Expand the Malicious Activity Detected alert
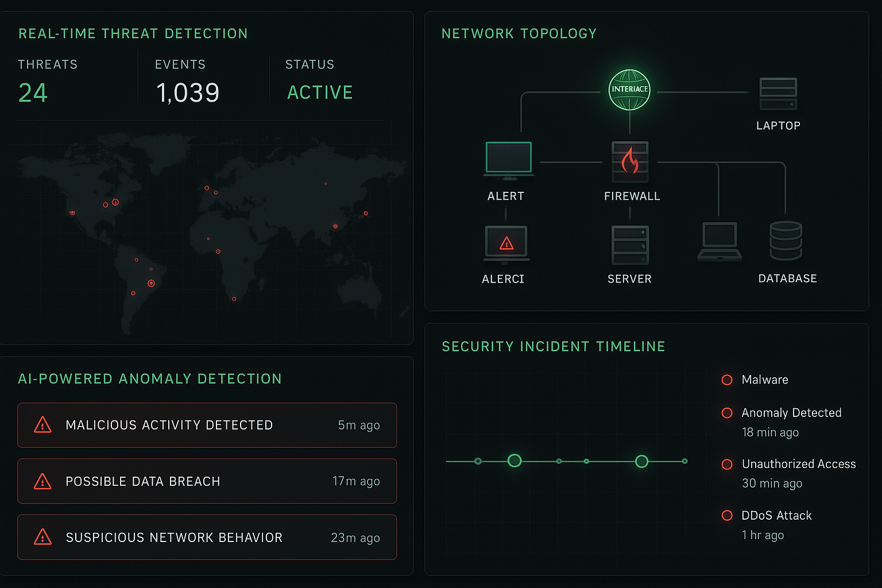 [x=207, y=425]
